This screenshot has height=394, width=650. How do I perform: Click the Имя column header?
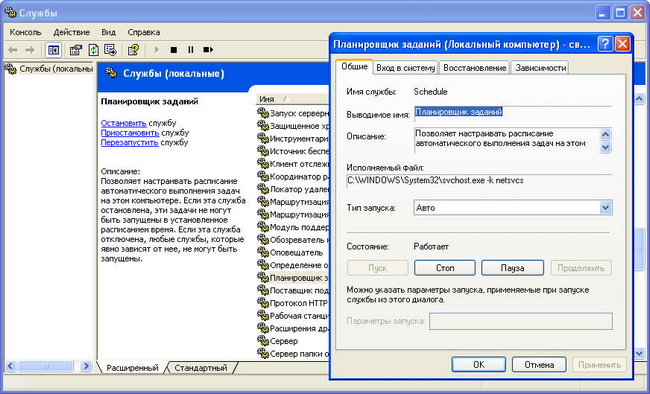coord(292,99)
